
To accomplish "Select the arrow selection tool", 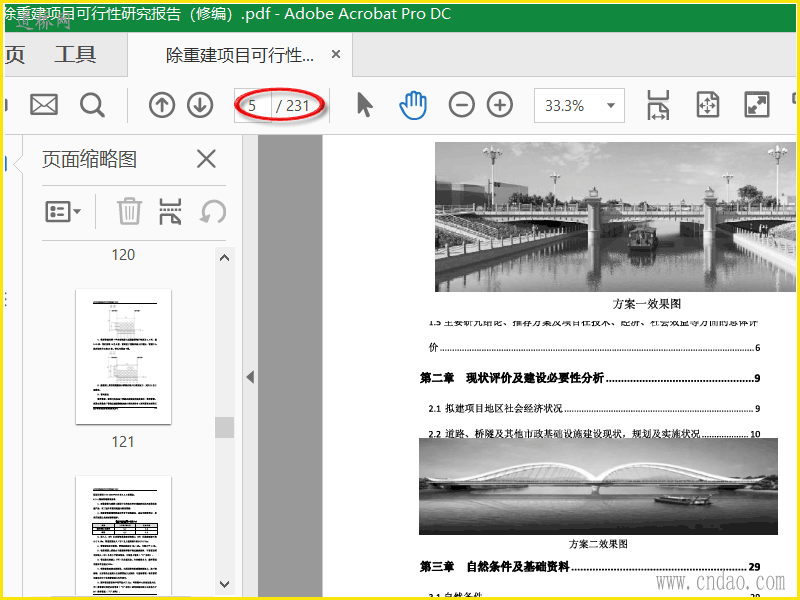I will pyautogui.click(x=364, y=105).
